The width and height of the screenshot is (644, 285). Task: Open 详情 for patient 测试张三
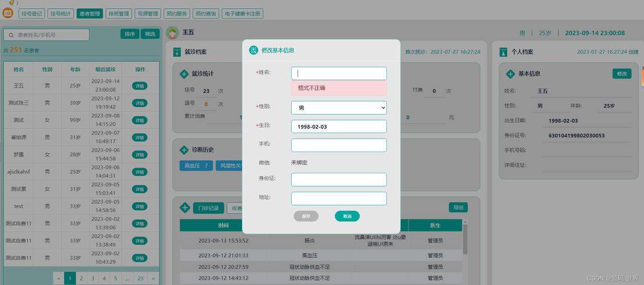(x=140, y=103)
